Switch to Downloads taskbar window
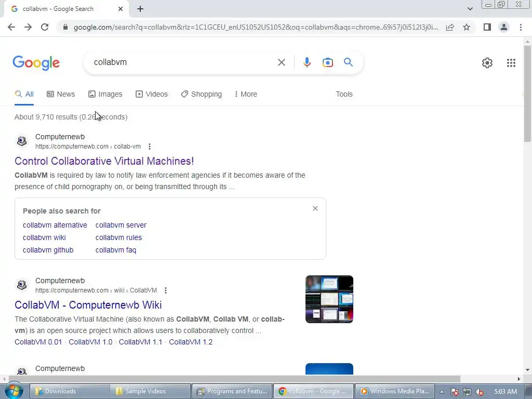This screenshot has height=399, width=532. [x=70, y=391]
